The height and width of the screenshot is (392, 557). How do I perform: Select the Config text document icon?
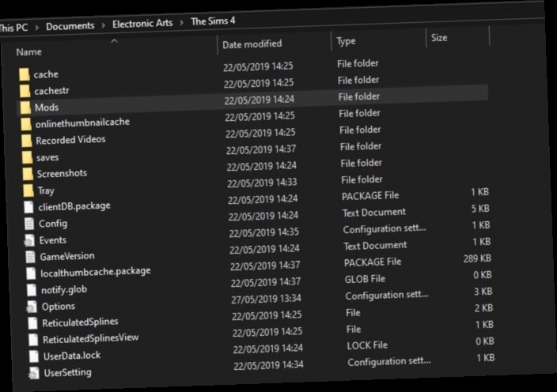tap(29, 224)
